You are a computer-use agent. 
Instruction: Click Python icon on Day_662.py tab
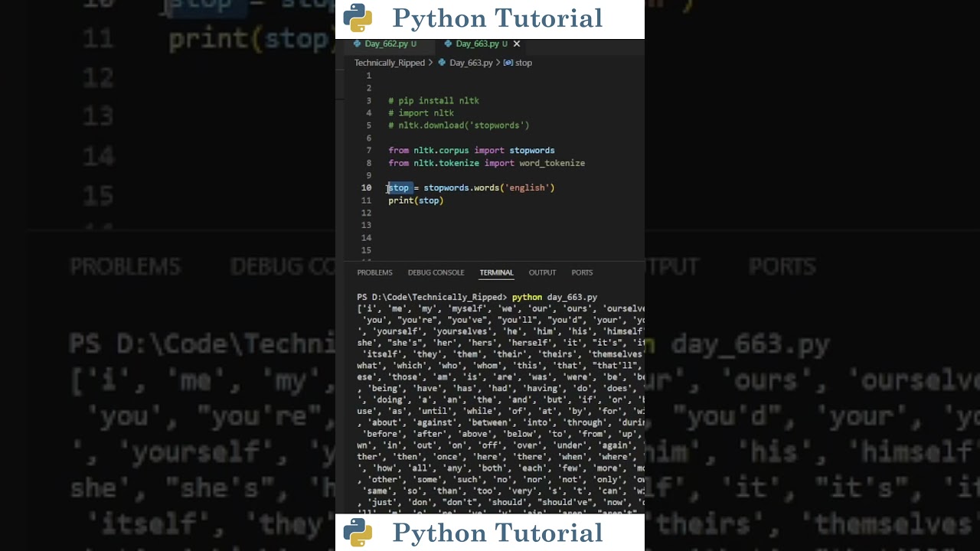[x=357, y=44]
